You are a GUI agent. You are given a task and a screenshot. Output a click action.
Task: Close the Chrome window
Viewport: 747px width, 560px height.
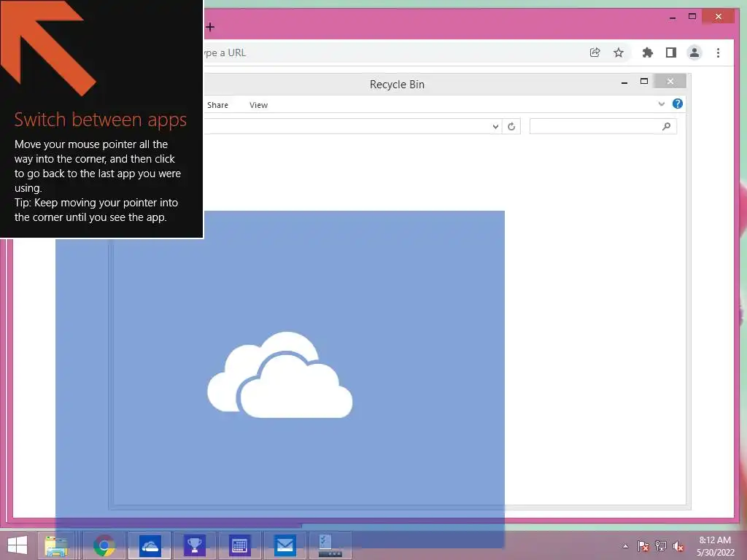click(719, 17)
